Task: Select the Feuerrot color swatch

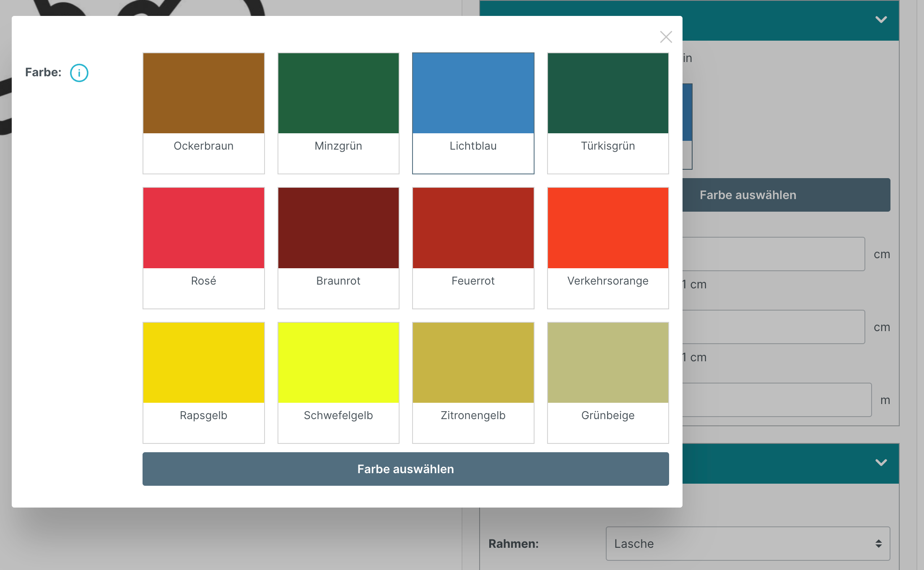Action: (x=473, y=248)
